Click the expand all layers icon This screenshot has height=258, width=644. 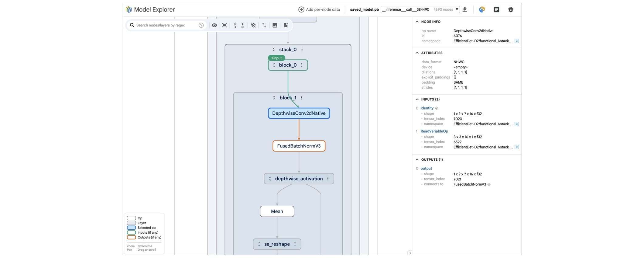point(235,25)
